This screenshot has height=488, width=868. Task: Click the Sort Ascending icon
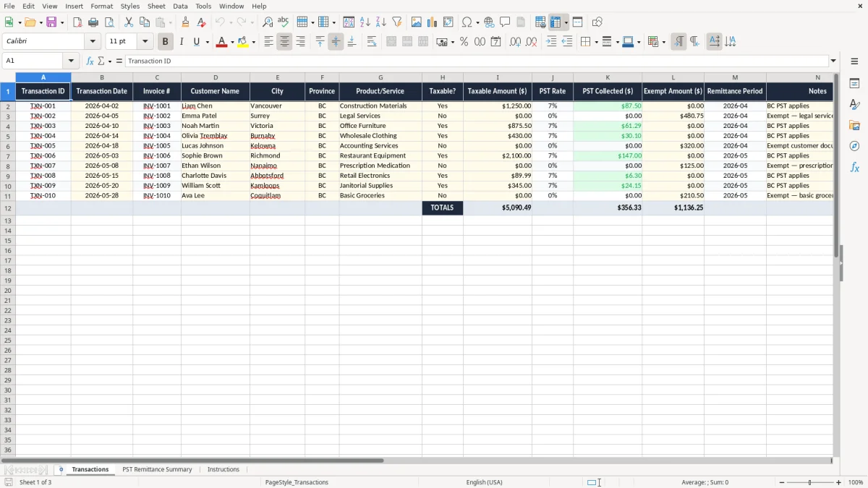pos(365,22)
